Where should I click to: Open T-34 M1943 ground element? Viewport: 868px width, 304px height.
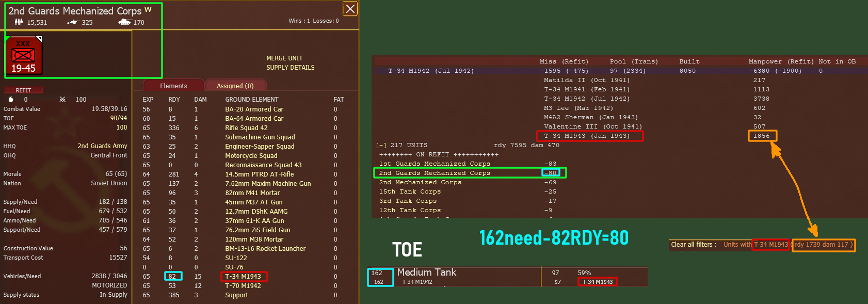[x=243, y=277]
